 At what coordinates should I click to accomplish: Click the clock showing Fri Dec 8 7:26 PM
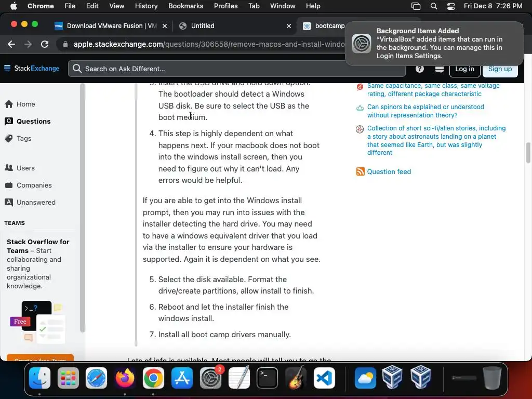pyautogui.click(x=493, y=6)
